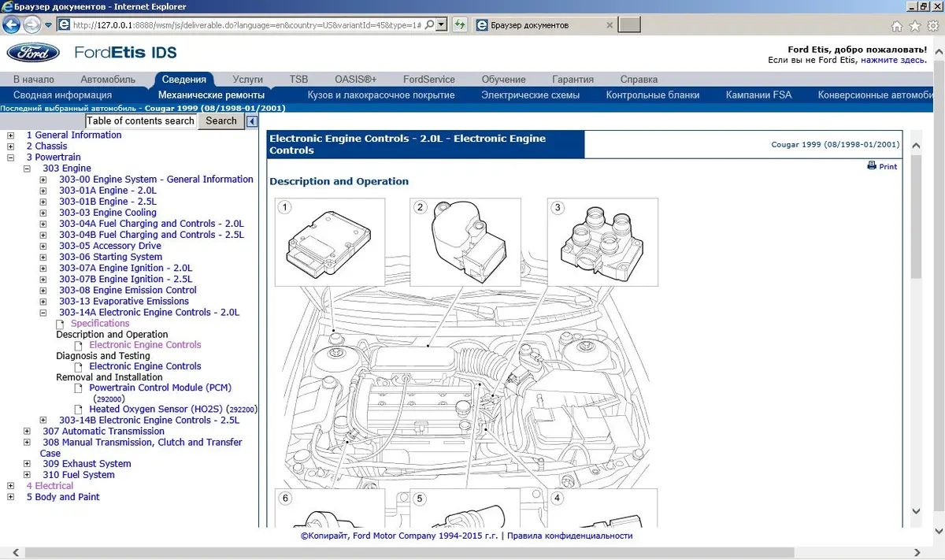Open the recent pages dropdown arrow
The image size is (945, 560).
pos(49,25)
